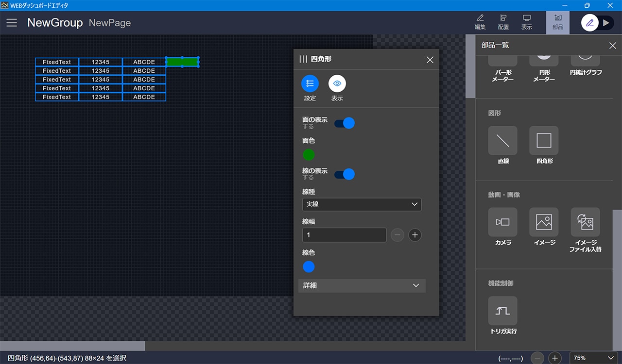Open the 75% zoom level dropdown

[x=593, y=358]
